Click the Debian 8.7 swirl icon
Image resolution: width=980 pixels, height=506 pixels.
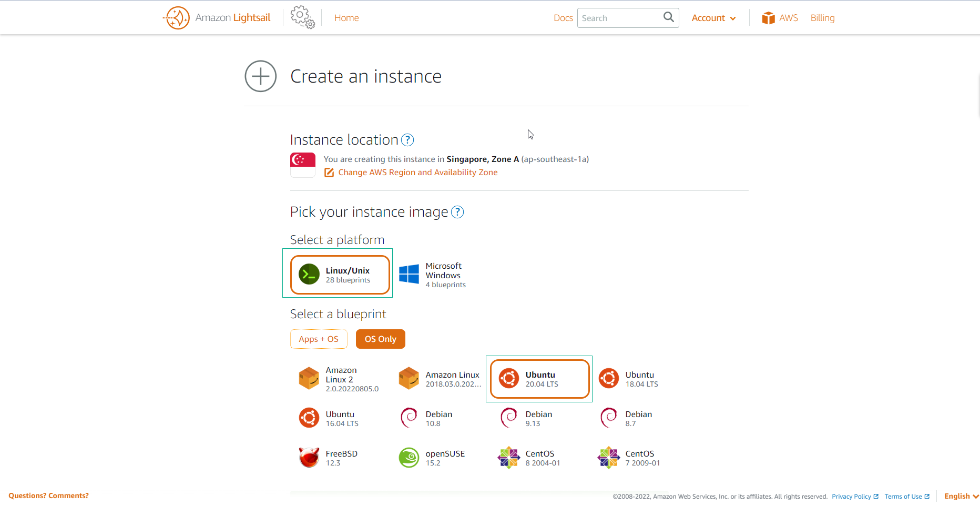[x=608, y=418]
